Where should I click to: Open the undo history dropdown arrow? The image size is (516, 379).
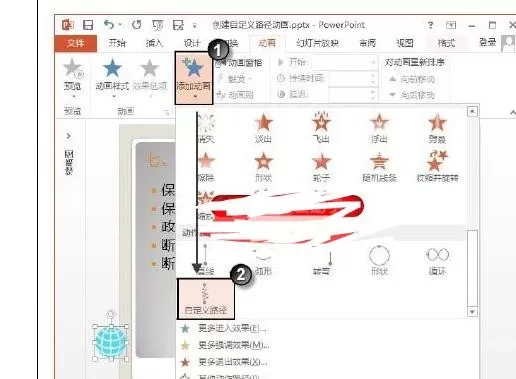coord(120,25)
